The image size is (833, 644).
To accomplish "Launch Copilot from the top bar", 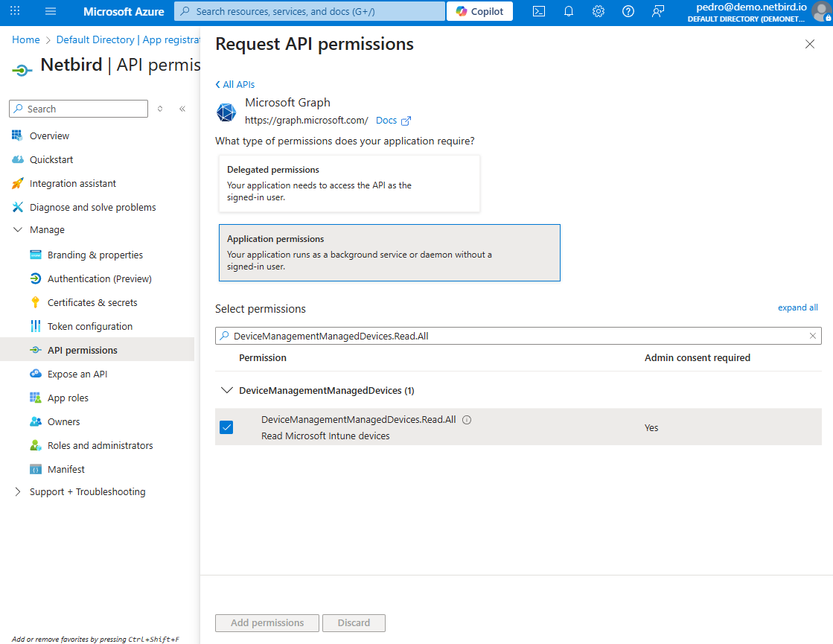I will pos(479,11).
